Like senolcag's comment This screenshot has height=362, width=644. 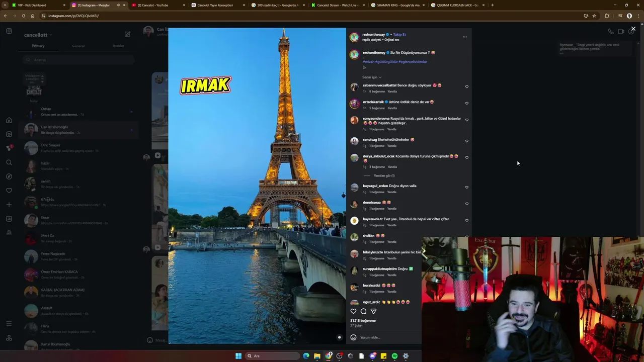[x=466, y=141]
